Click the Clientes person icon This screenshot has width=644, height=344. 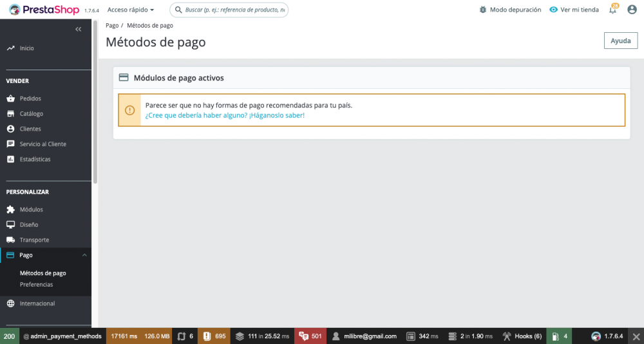point(11,129)
